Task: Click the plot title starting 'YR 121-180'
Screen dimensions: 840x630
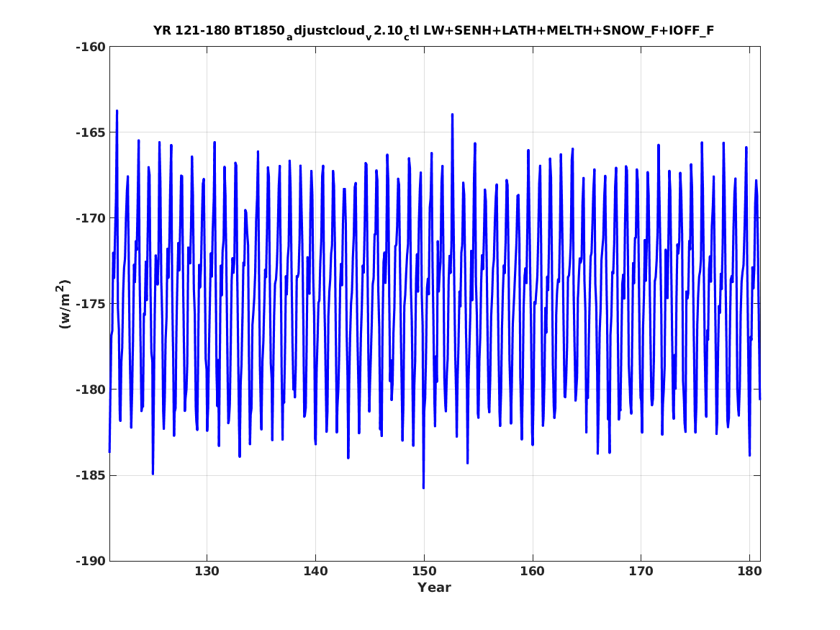Action: 433,31
